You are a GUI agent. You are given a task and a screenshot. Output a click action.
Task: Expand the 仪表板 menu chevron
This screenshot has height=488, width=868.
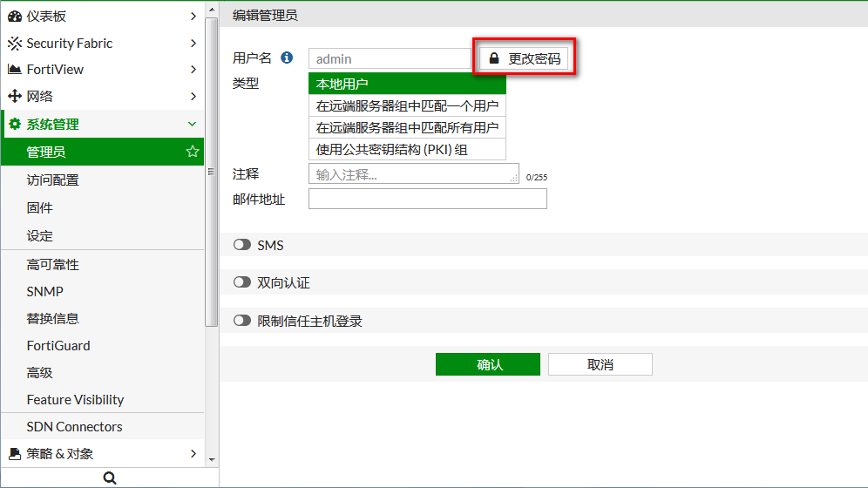[193, 17]
